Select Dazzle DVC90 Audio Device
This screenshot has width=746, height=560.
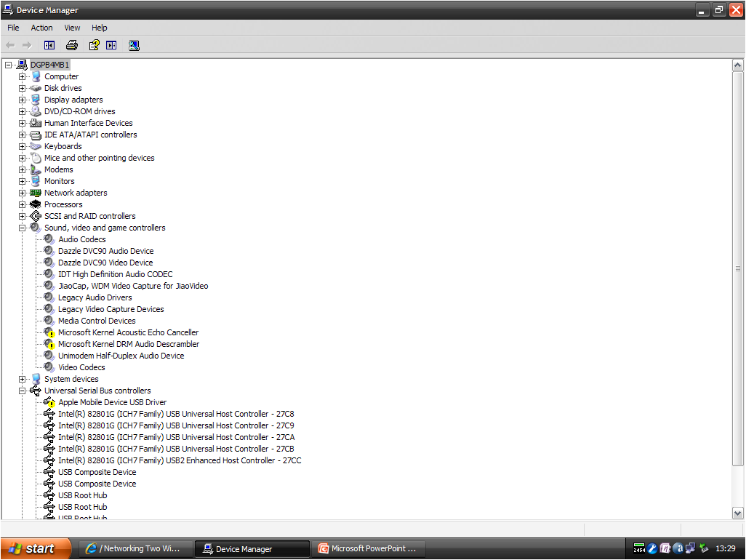[105, 251]
